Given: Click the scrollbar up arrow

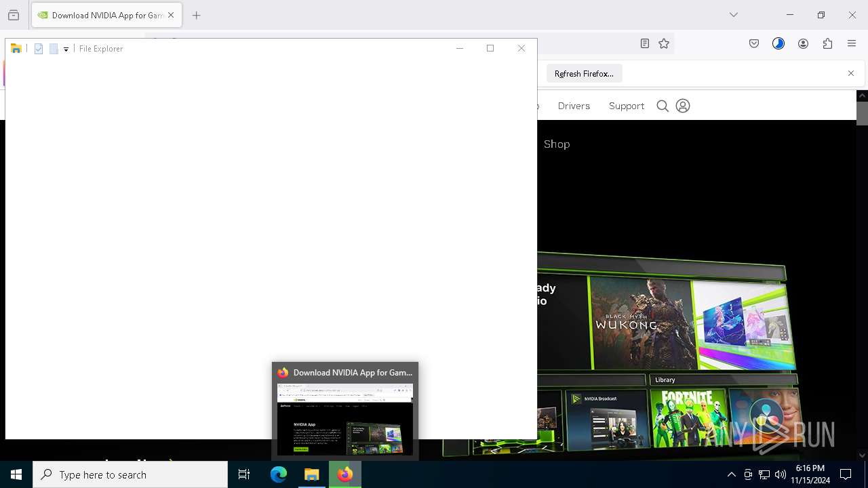Looking at the screenshot, I should [862, 96].
